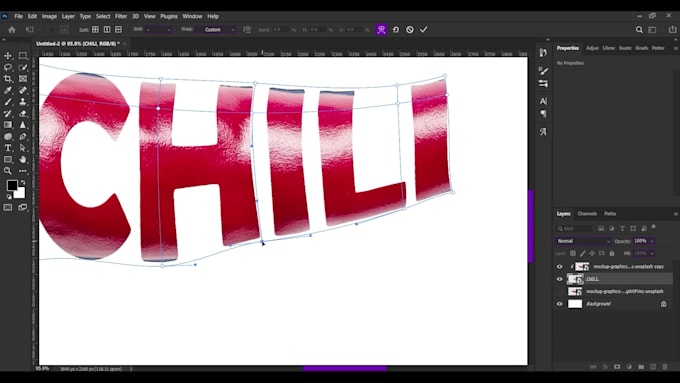Open the Edit Toolbar three-dots menu
The image size is (680, 383).
(23, 171)
